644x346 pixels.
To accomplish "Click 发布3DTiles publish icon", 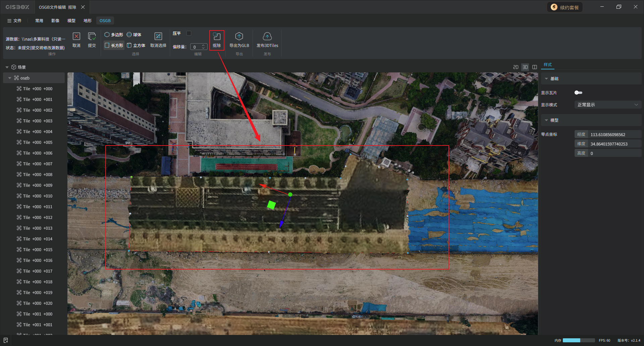I will pyautogui.click(x=267, y=37).
